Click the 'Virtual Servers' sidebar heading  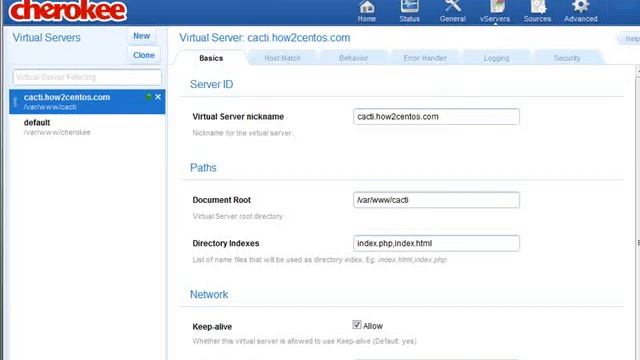click(47, 38)
